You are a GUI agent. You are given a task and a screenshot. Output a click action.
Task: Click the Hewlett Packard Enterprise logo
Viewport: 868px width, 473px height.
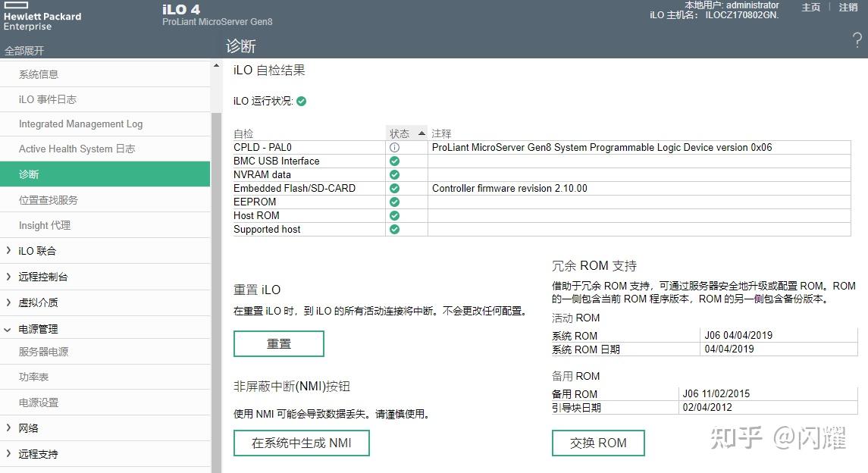pyautogui.click(x=42, y=15)
